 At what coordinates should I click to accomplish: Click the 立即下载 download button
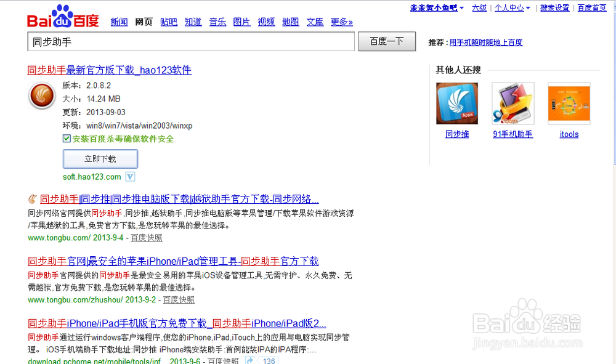(100, 158)
